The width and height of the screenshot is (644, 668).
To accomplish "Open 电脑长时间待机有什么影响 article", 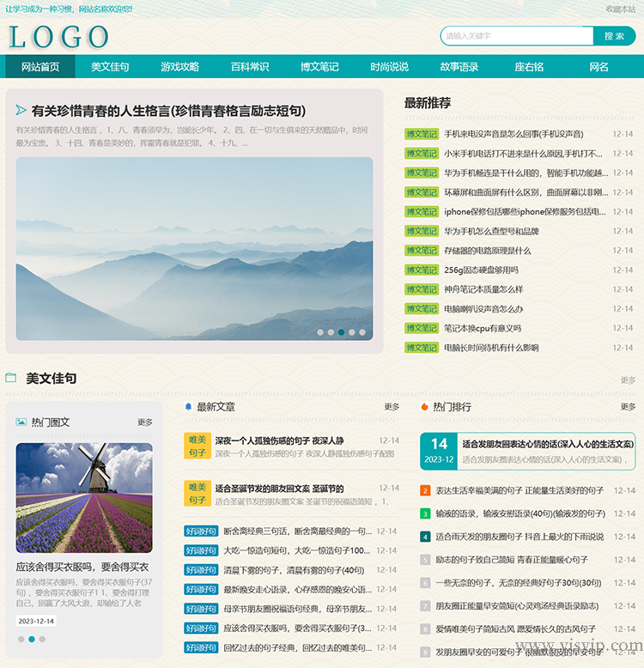I will pyautogui.click(x=491, y=348).
